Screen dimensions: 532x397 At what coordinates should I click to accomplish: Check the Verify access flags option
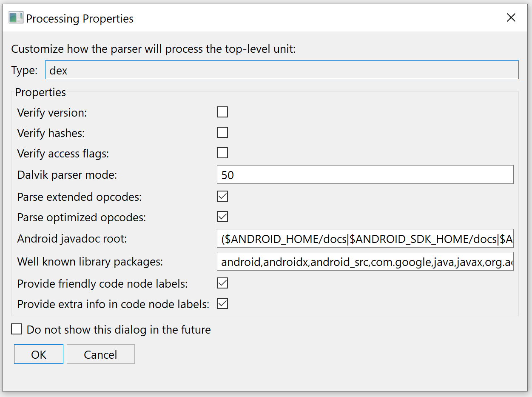(222, 153)
